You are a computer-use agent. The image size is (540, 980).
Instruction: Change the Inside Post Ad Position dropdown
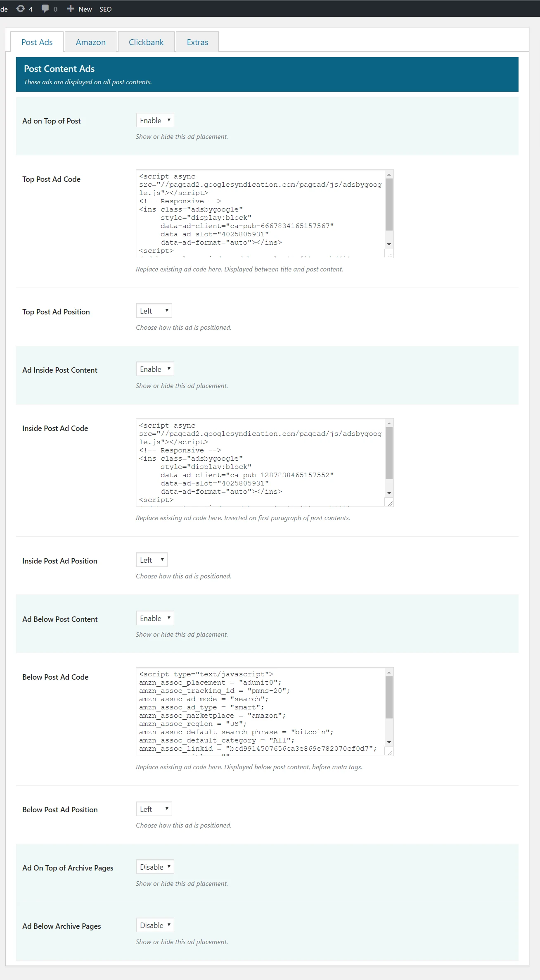click(x=152, y=560)
